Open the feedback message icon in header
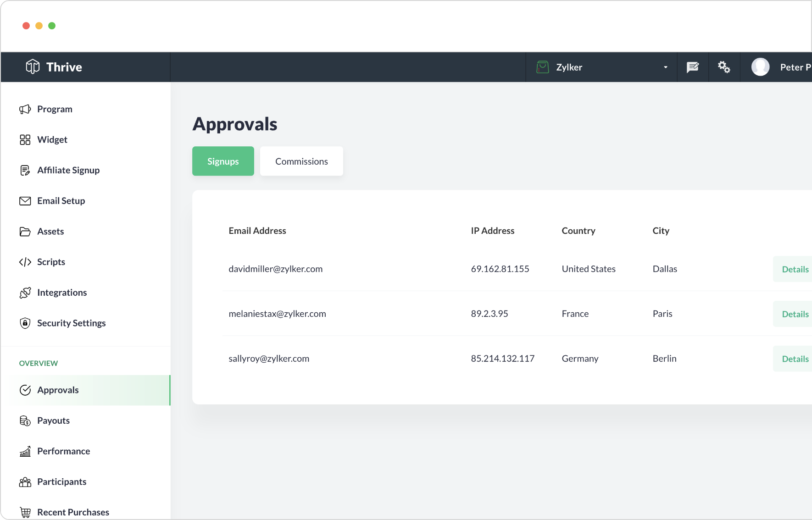The width and height of the screenshot is (812, 520). coord(693,67)
